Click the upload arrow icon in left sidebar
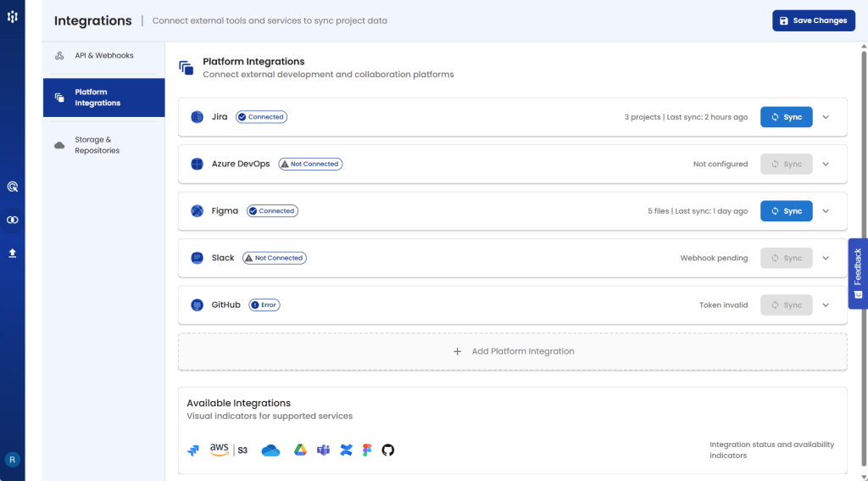This screenshot has width=868, height=481. [x=13, y=253]
